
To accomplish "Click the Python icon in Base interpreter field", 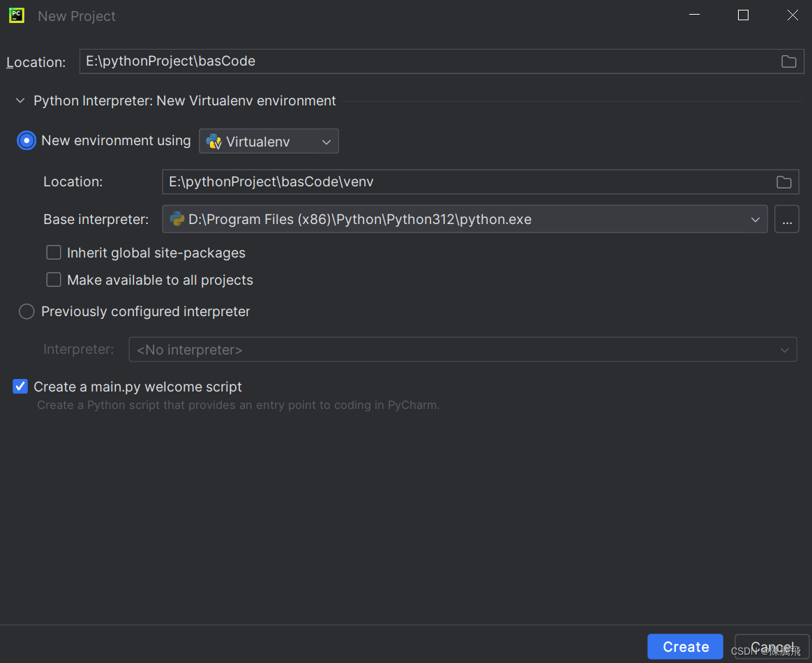I will point(177,219).
